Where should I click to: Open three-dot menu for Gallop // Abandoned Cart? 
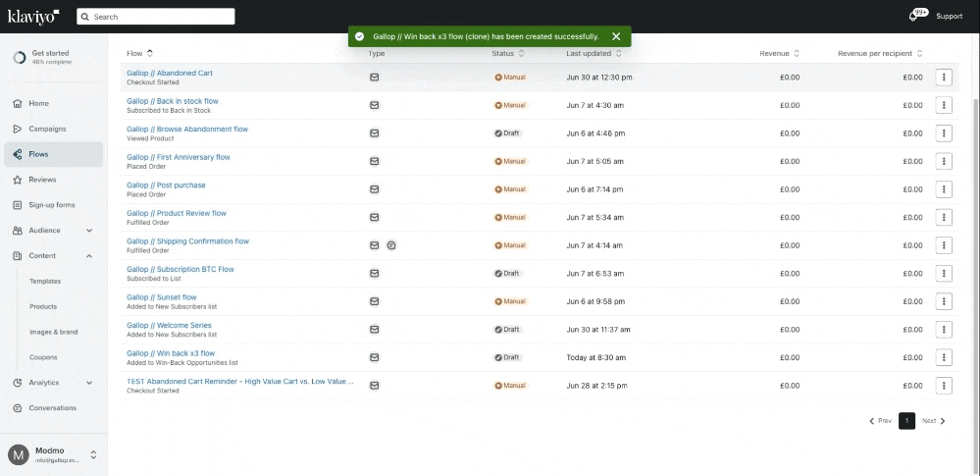coord(944,78)
